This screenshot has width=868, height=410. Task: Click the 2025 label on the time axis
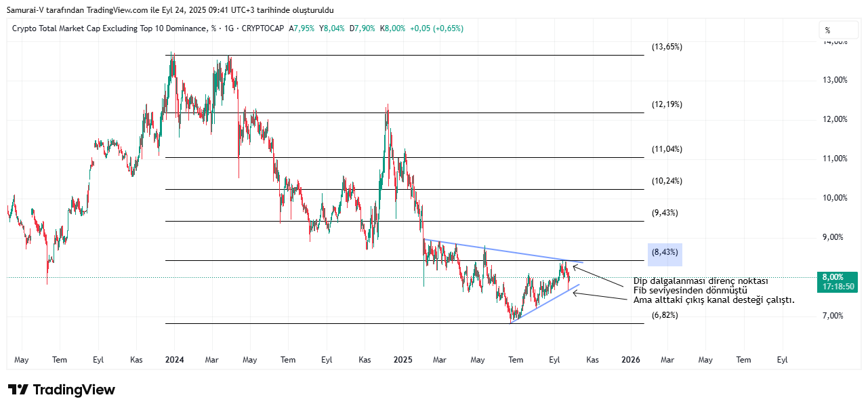(x=402, y=360)
